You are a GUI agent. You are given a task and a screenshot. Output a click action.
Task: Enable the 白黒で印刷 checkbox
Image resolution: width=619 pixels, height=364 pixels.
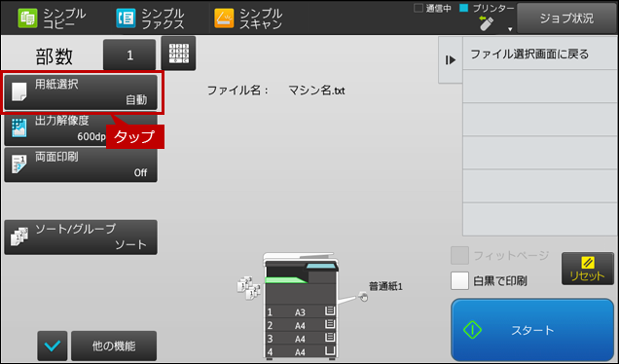point(459,280)
